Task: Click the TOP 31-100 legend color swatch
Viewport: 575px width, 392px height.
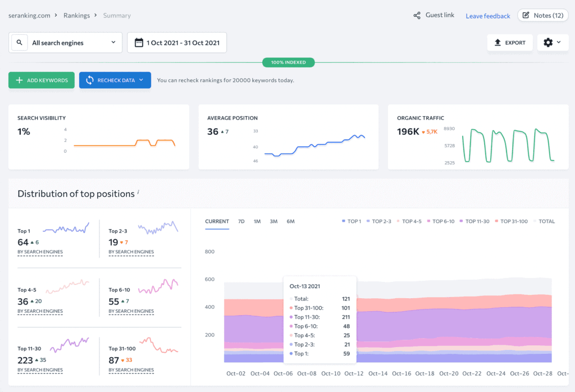Action: tap(497, 221)
